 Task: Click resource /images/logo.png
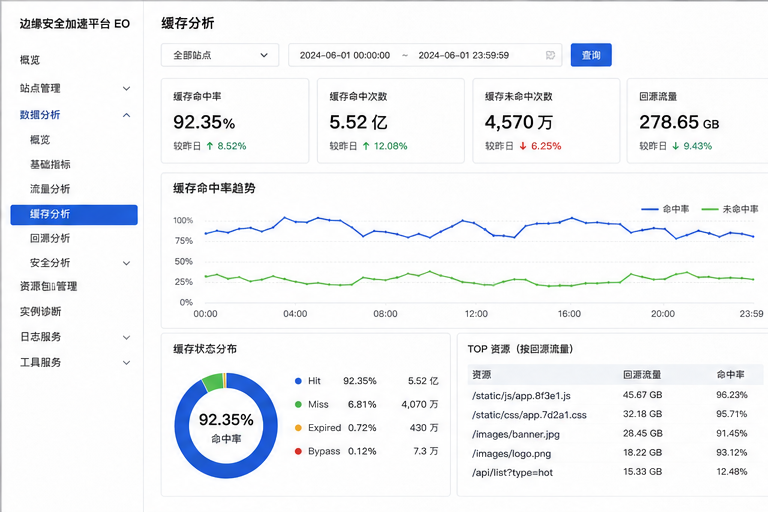511,454
